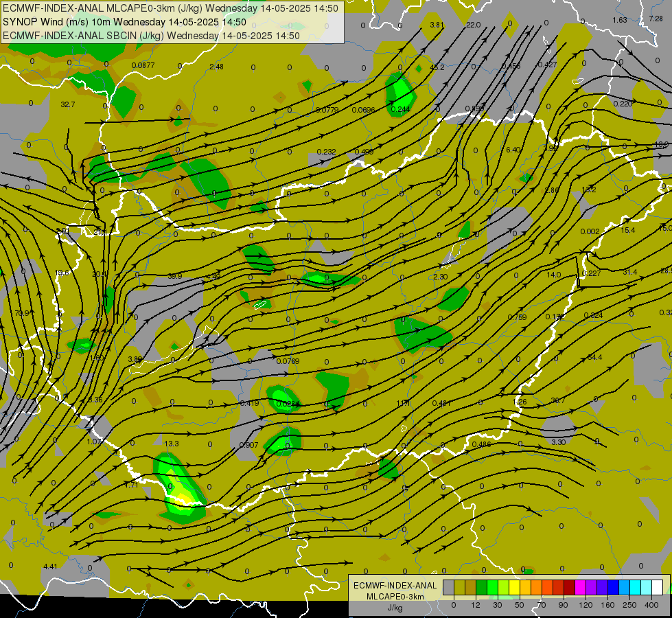Click the map value 2.48
672x618 pixels.
pos(216,67)
